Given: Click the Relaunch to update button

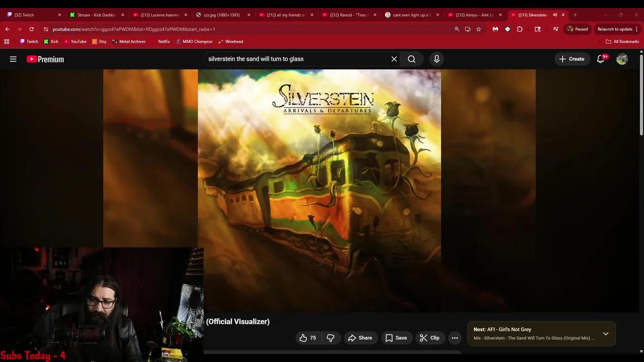Looking at the screenshot, I should [615, 29].
